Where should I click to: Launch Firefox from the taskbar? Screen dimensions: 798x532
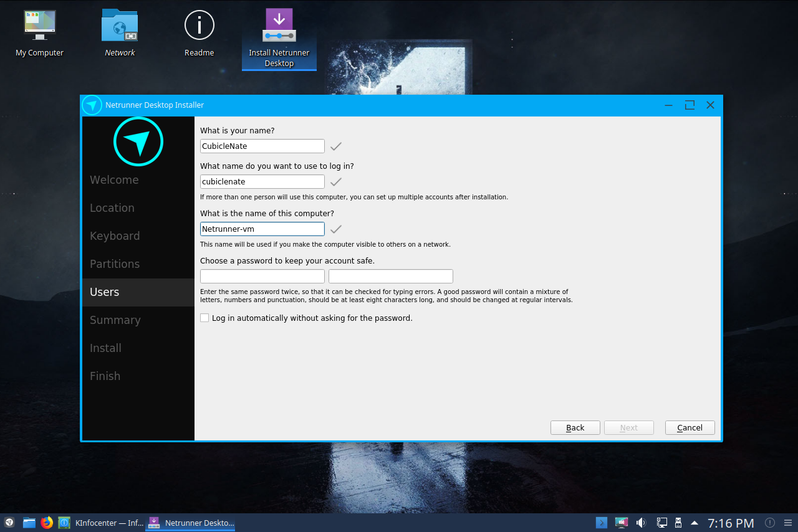click(x=47, y=523)
